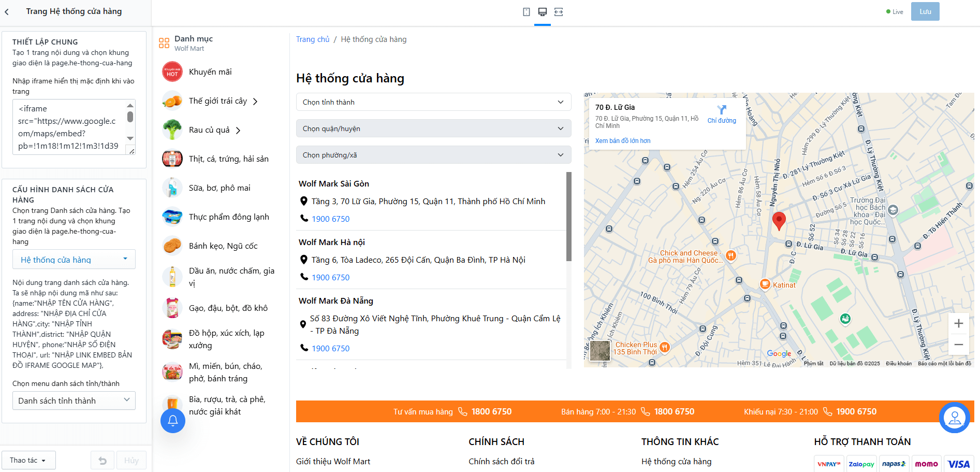Viewport: 980px width, 472px height.
Task: Switch to mobile preview icon
Action: click(526, 12)
